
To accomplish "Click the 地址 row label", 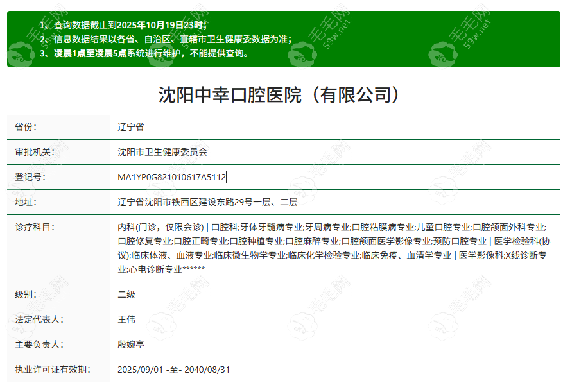I will pos(26,202).
